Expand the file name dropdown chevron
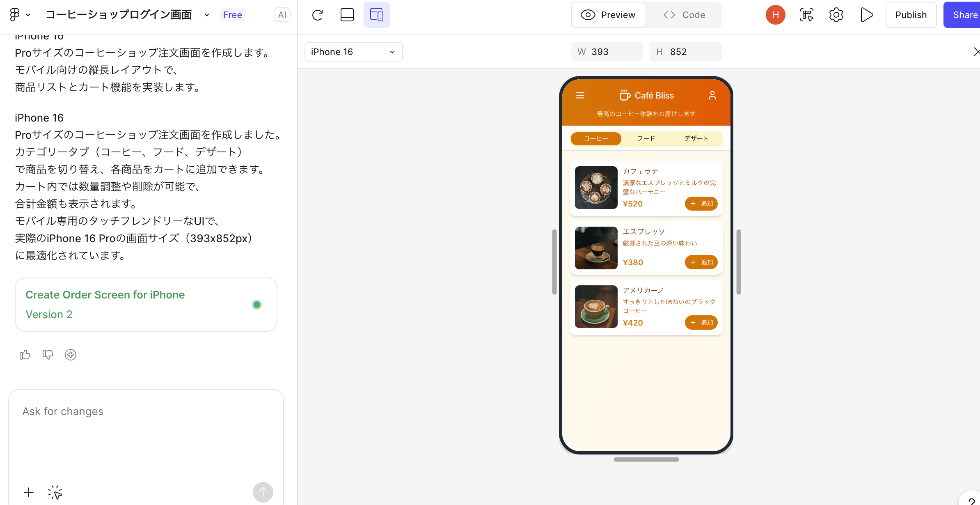This screenshot has width=980, height=505. pos(207,15)
